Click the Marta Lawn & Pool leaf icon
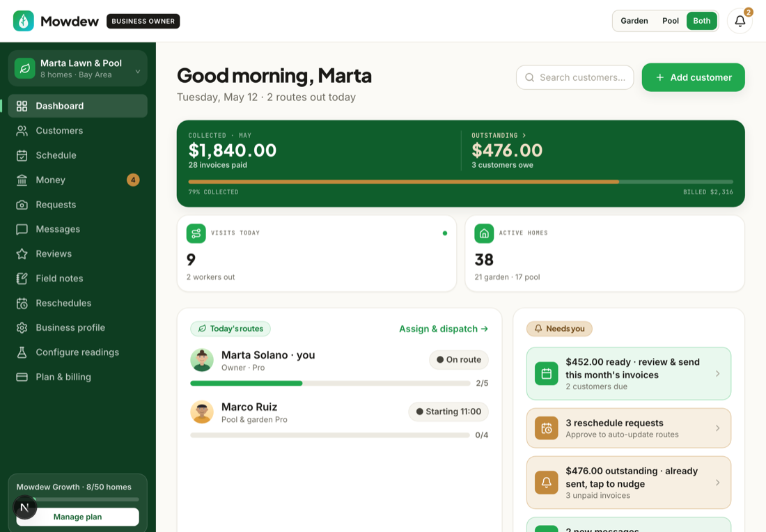The image size is (766, 532). (x=25, y=68)
